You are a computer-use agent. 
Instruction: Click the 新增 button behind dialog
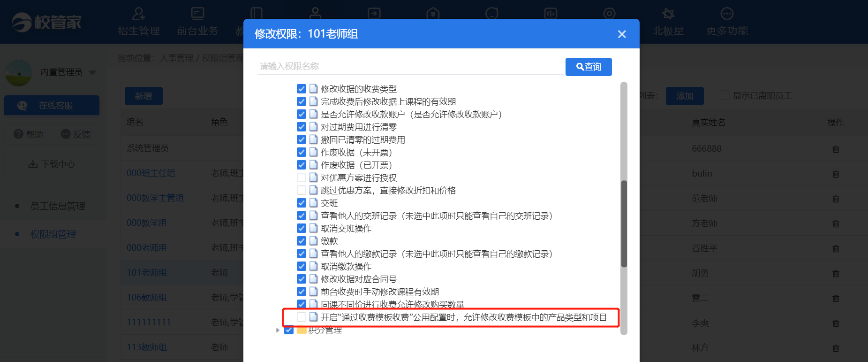(143, 96)
